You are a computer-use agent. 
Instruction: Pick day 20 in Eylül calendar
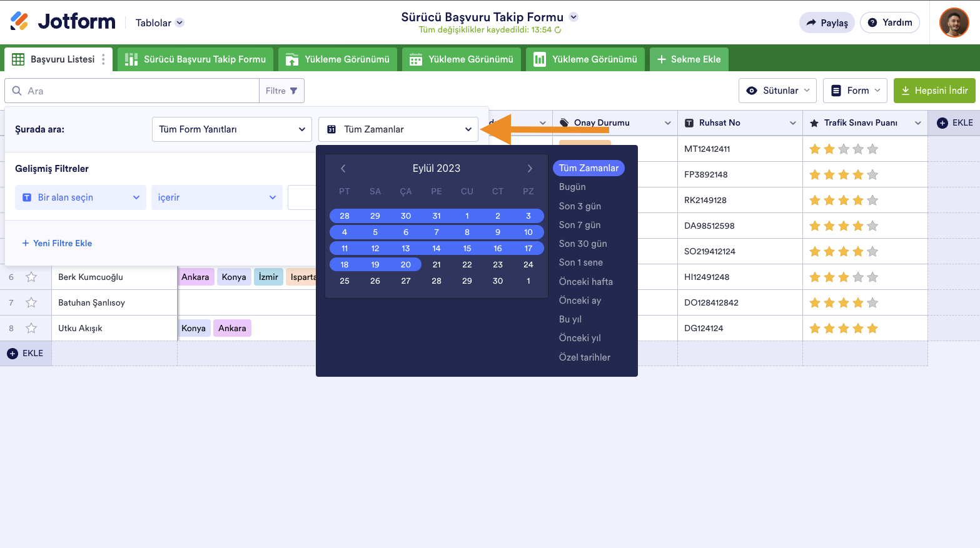tap(406, 265)
